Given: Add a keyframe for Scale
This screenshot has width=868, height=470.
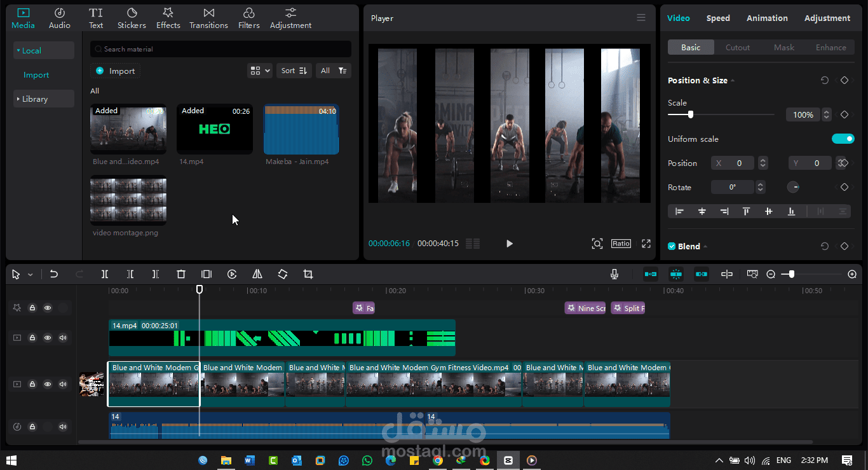Looking at the screenshot, I should (844, 114).
